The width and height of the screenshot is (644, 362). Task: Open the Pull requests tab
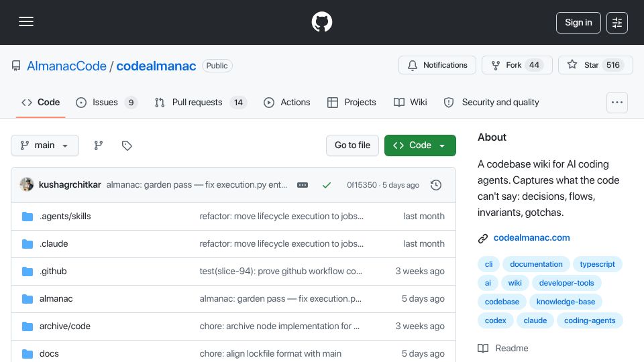201,102
